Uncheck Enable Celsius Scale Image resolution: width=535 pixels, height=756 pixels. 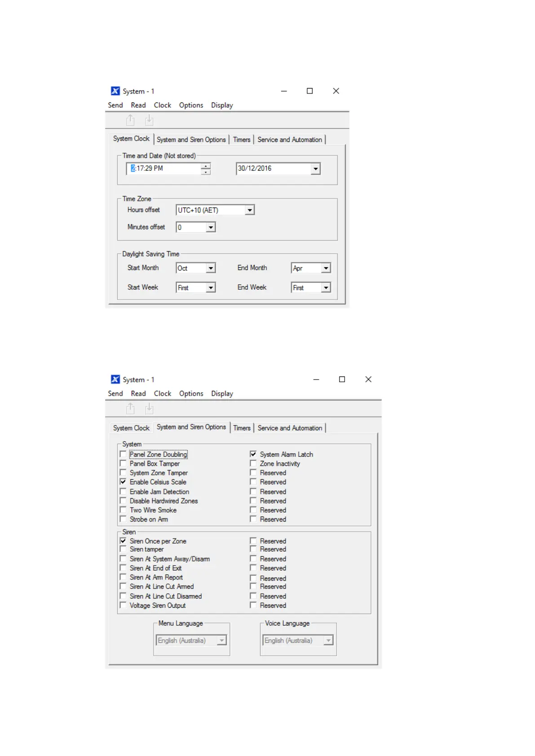123,482
